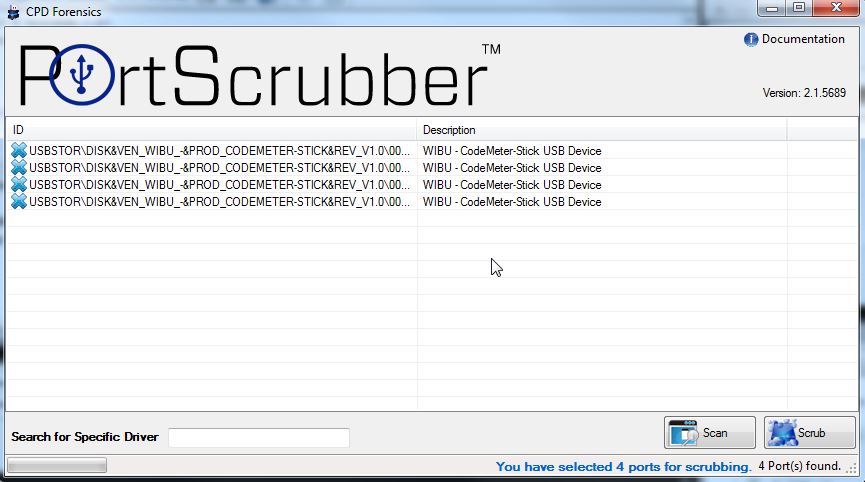Click the CPD Forensics title bar app icon

click(x=13, y=12)
